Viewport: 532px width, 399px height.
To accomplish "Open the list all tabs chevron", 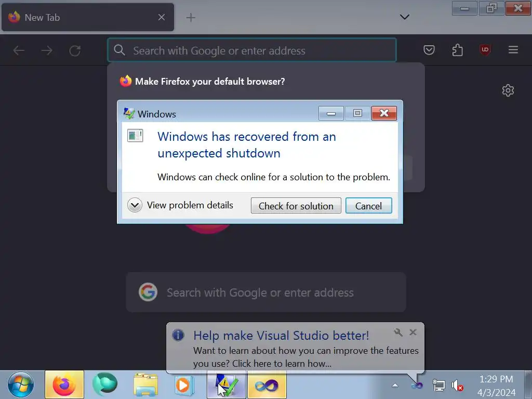I will tap(404, 17).
